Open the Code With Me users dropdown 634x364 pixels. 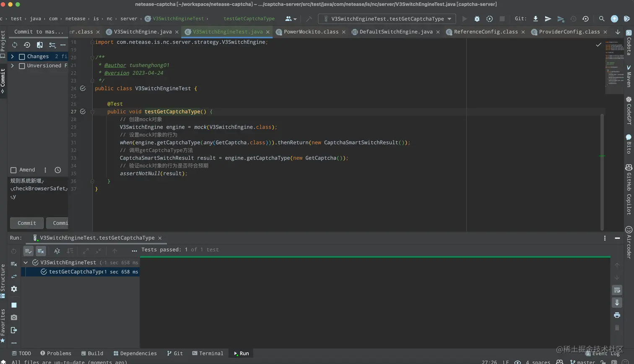click(291, 19)
